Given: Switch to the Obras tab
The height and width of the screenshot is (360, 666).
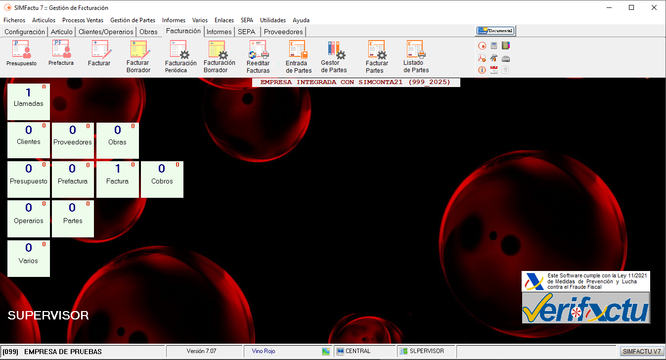Looking at the screenshot, I should [148, 32].
